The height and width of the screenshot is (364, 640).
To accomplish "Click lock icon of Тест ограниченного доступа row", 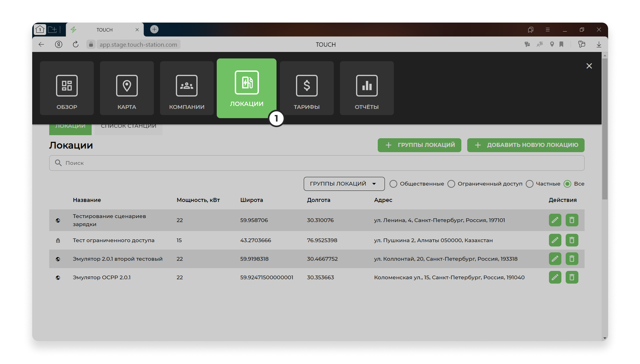I will [58, 240].
